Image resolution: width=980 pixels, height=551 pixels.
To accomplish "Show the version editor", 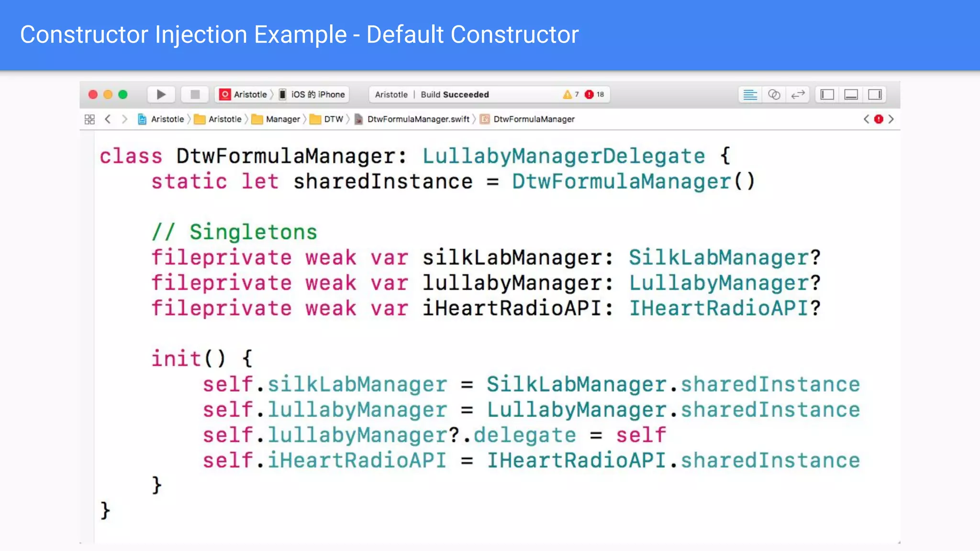I will (x=798, y=94).
